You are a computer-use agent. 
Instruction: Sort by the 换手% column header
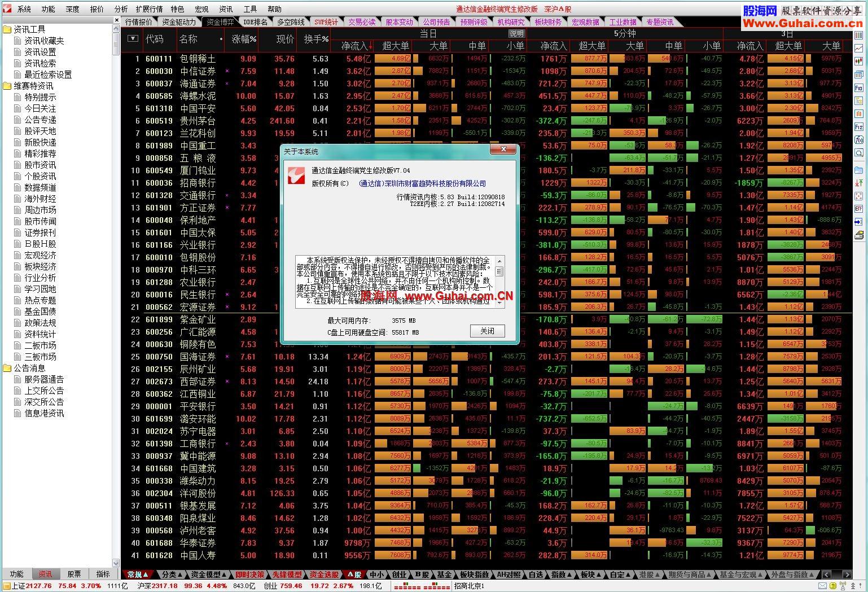[x=316, y=39]
